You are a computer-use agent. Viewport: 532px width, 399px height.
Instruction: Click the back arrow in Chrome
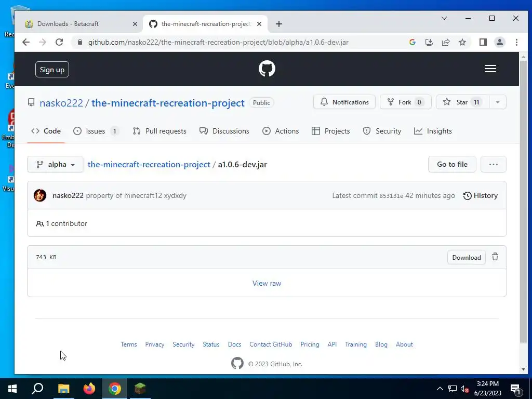pos(26,42)
